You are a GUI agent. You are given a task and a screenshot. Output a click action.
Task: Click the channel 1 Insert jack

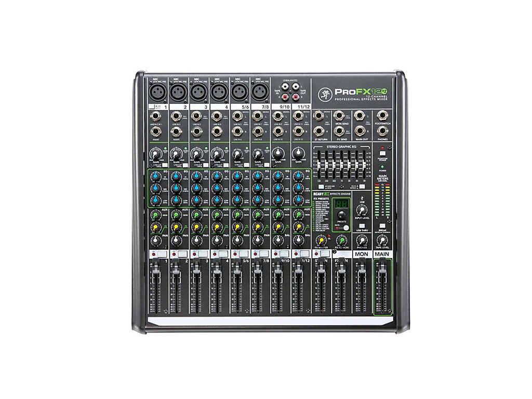[x=156, y=131]
